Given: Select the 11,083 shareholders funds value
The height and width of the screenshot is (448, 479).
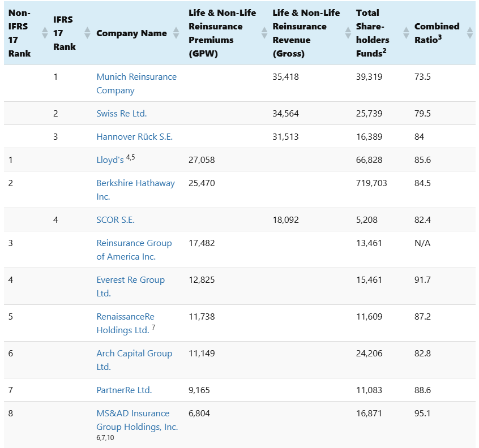Looking at the screenshot, I should [369, 390].
